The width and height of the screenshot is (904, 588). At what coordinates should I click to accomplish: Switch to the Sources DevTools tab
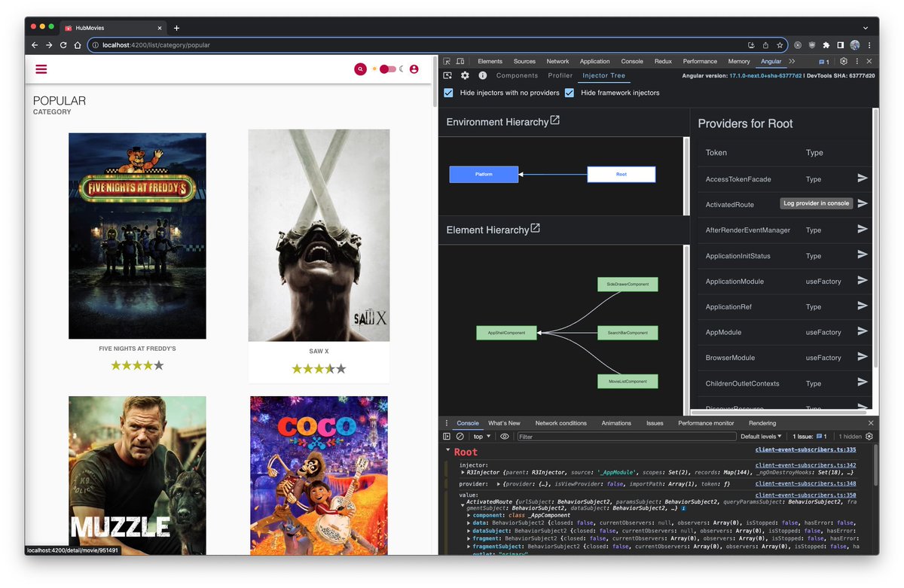pyautogui.click(x=524, y=62)
